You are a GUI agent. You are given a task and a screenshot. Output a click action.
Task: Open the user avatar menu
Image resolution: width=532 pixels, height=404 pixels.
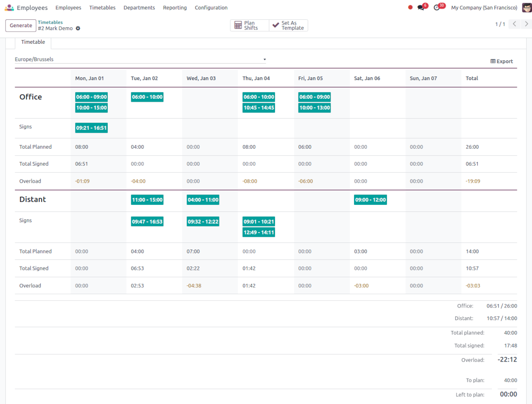click(526, 8)
